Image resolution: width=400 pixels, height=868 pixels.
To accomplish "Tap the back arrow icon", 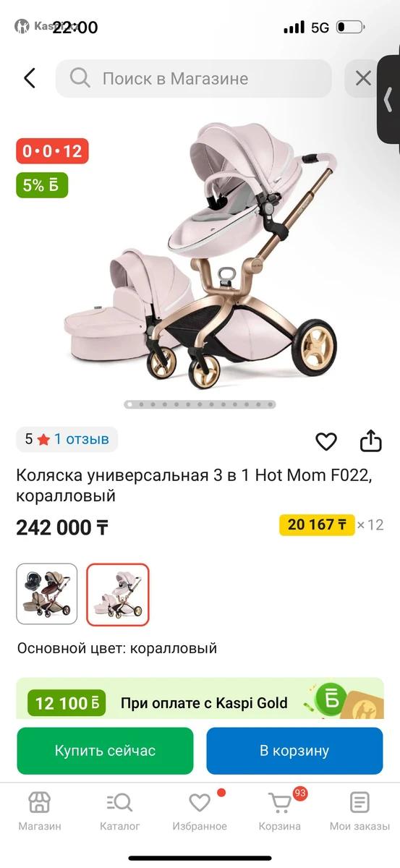I will click(x=30, y=78).
